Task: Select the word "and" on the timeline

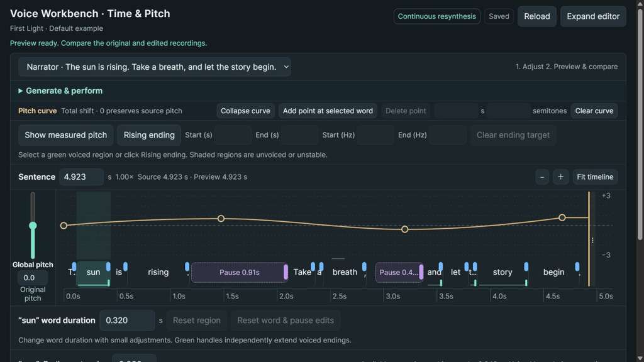Action: (434, 272)
